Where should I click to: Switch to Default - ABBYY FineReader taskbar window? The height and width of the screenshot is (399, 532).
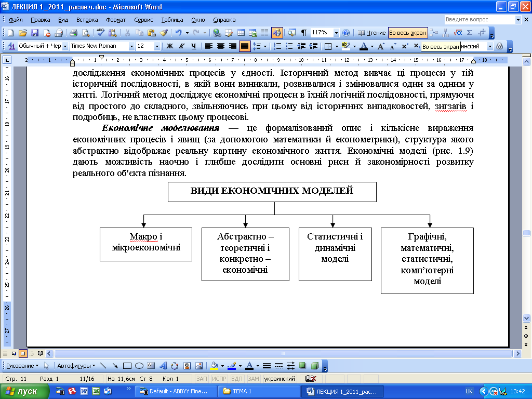(x=175, y=391)
